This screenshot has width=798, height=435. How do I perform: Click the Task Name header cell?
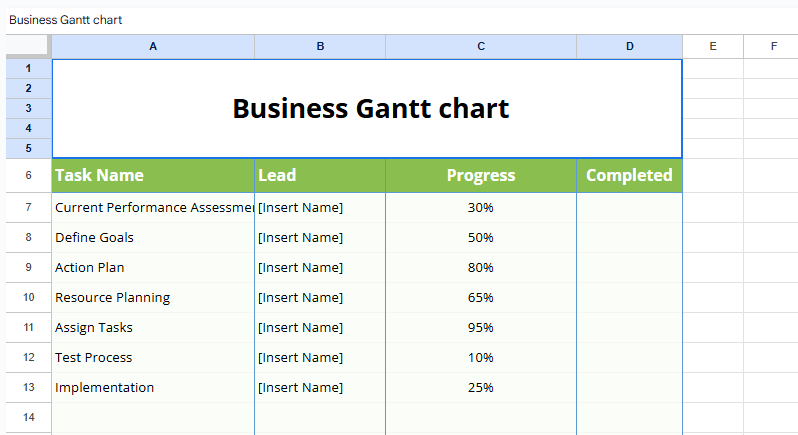tap(153, 175)
